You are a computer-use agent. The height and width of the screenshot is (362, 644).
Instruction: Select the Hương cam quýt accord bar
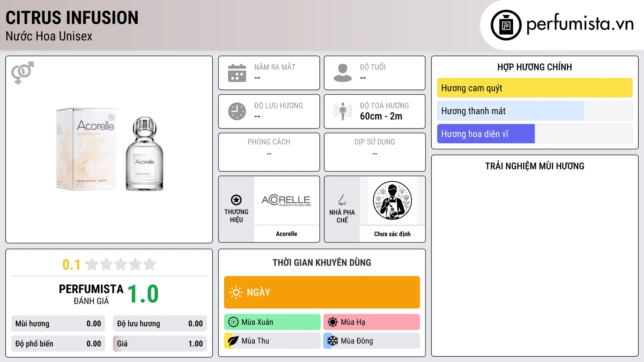pyautogui.click(x=535, y=88)
